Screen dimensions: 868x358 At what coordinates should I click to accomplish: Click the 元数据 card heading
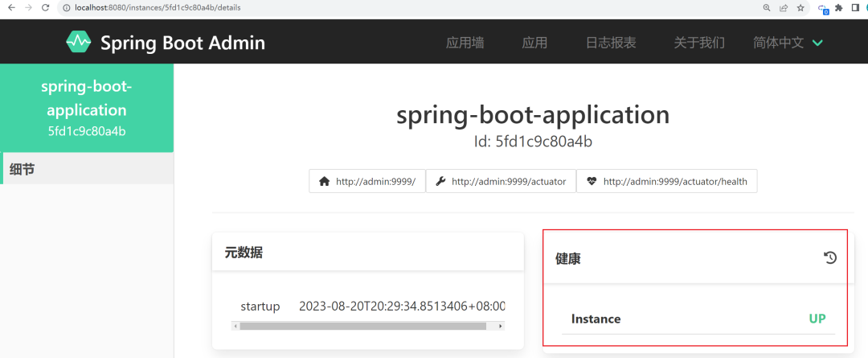[244, 253]
